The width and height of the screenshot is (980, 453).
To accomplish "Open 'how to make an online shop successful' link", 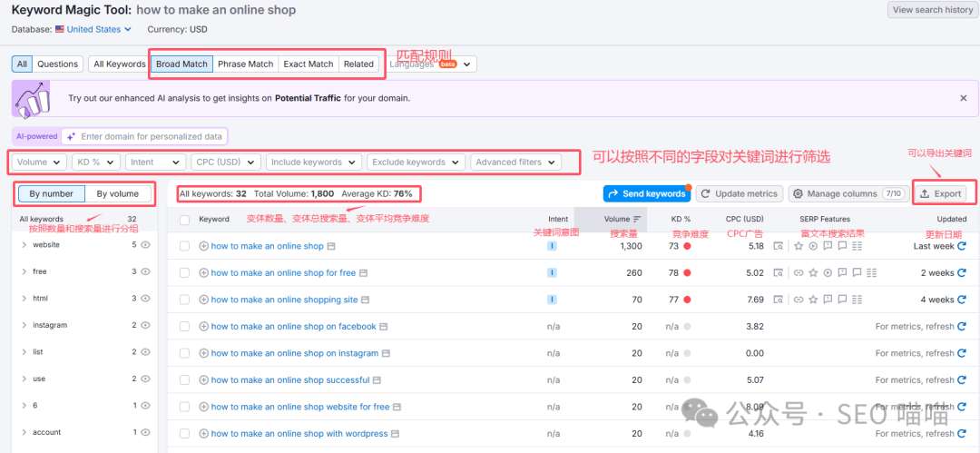I will (x=290, y=379).
